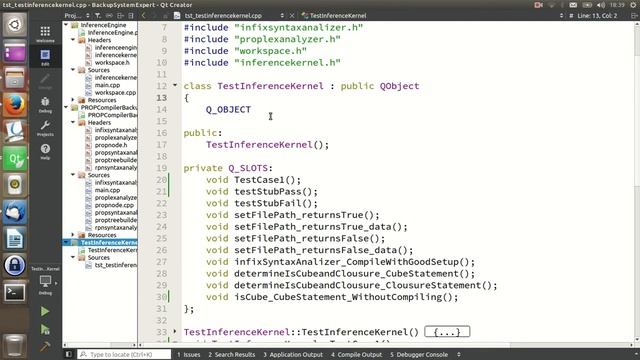This screenshot has width=640, height=360.
Task: Open Qt Creator icon in dock
Action: tap(15, 158)
